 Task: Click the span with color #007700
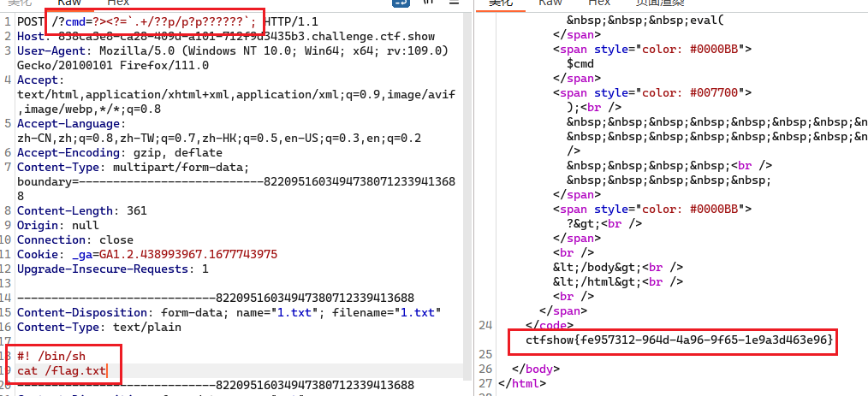coord(652,92)
